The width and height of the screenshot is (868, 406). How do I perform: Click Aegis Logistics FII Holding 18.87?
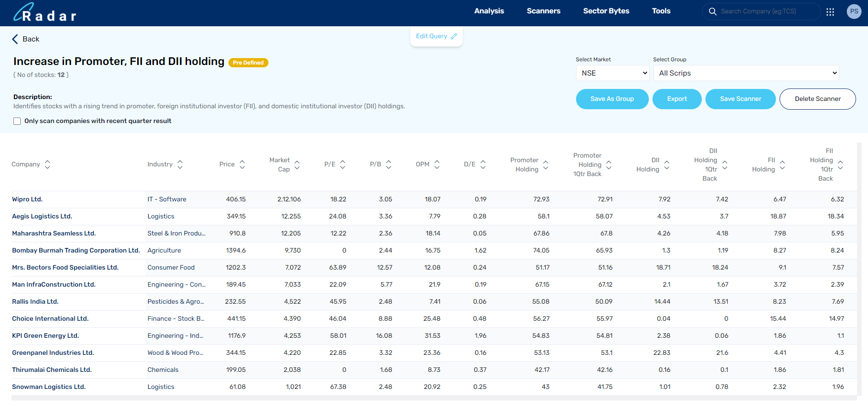pyautogui.click(x=778, y=217)
